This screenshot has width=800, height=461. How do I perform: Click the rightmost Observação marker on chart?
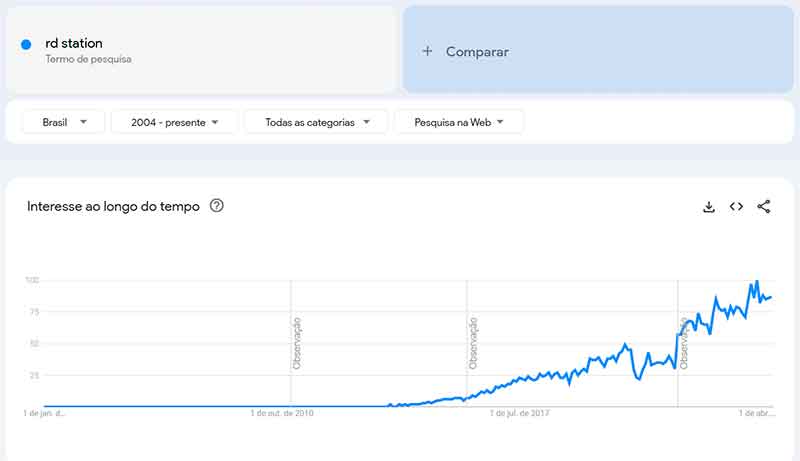click(x=684, y=343)
